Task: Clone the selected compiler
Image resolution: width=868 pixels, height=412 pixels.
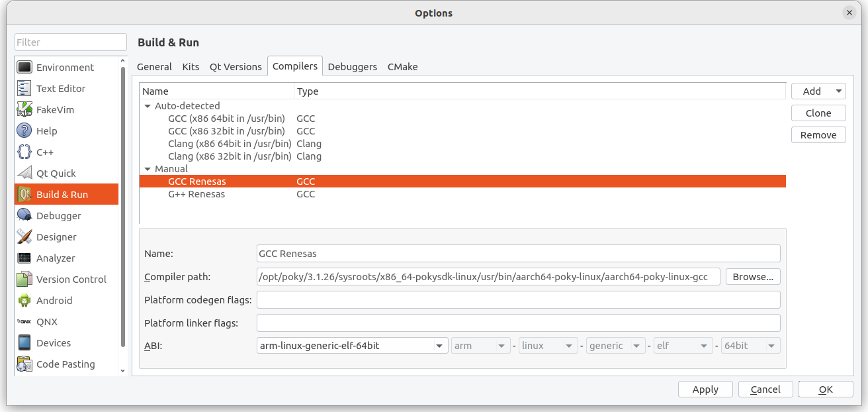Action: pos(818,113)
